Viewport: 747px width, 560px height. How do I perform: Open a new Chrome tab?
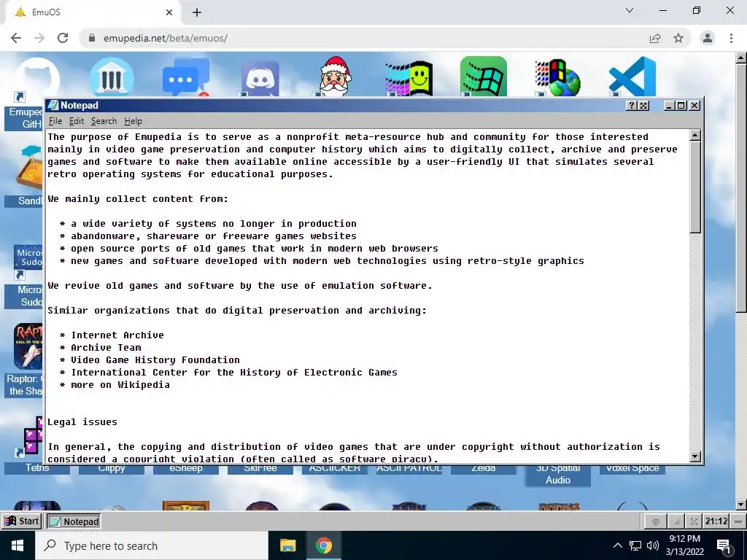point(197,13)
